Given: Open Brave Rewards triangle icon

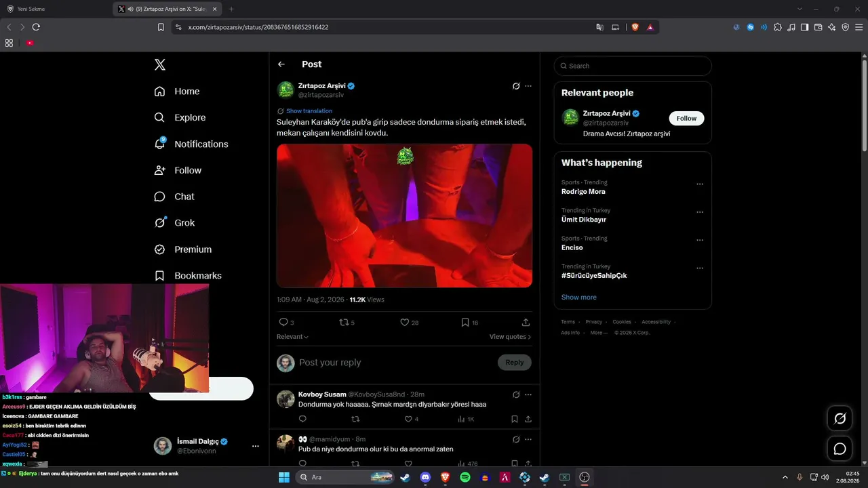Looking at the screenshot, I should pos(650,27).
